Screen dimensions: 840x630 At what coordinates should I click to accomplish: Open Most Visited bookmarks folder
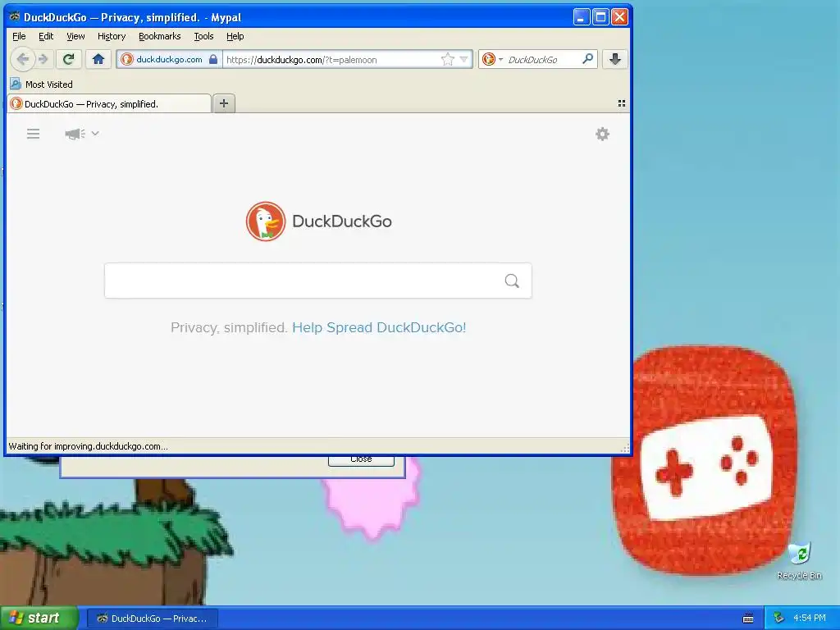coord(41,84)
